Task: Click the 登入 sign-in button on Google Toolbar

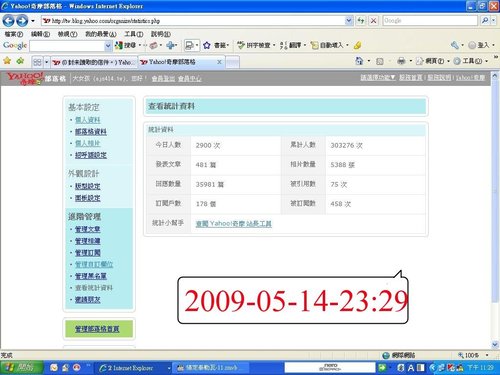Action: tap(480, 45)
